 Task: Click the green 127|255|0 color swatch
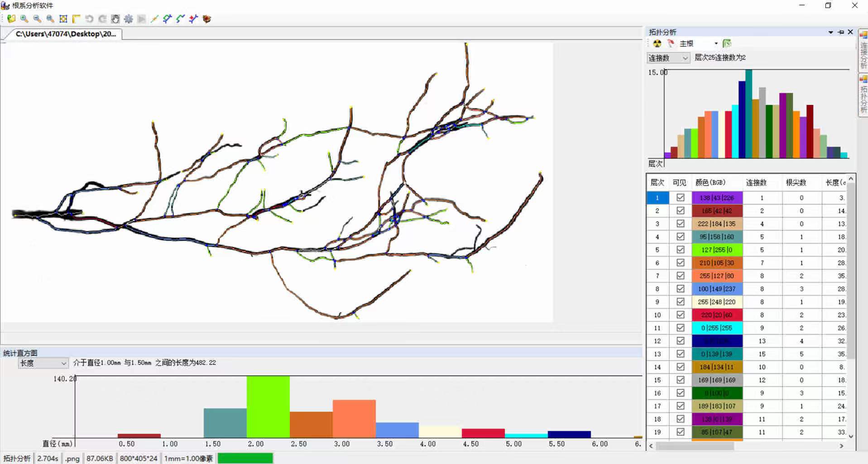pyautogui.click(x=717, y=250)
